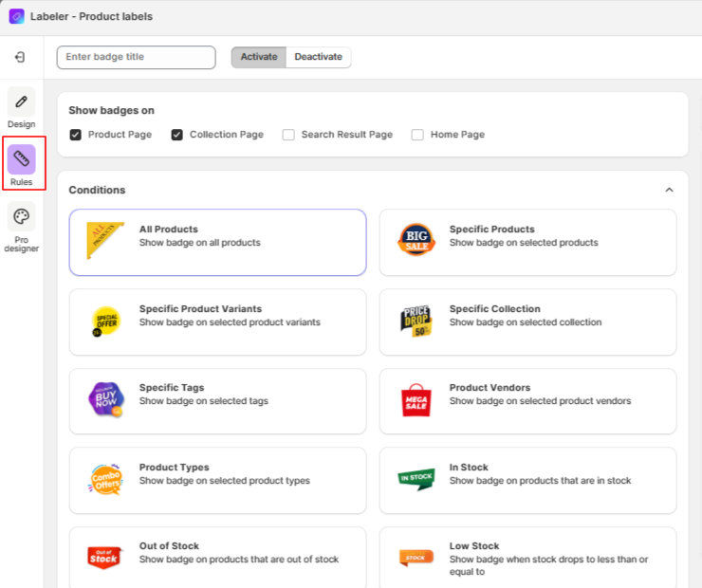Click the Mega Sale bag image

click(416, 400)
